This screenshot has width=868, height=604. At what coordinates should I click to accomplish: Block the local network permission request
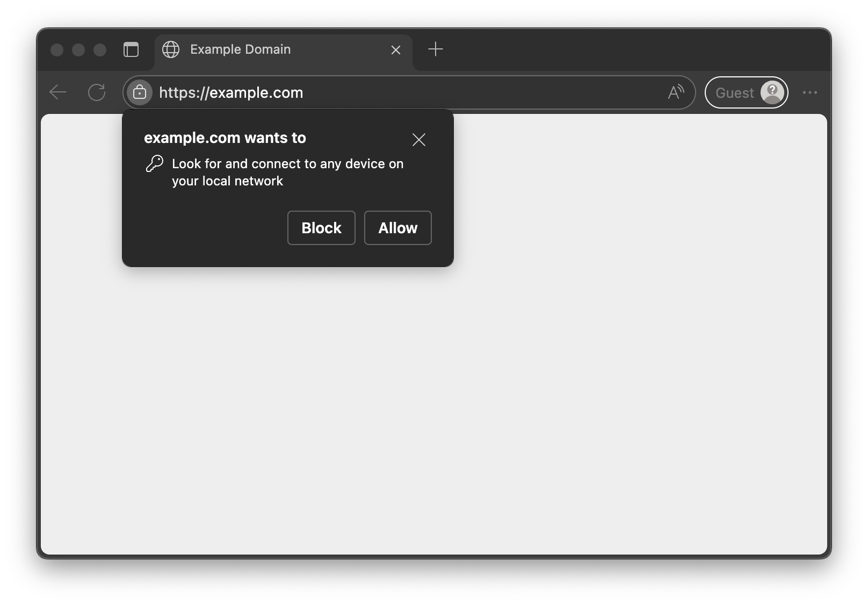click(321, 228)
